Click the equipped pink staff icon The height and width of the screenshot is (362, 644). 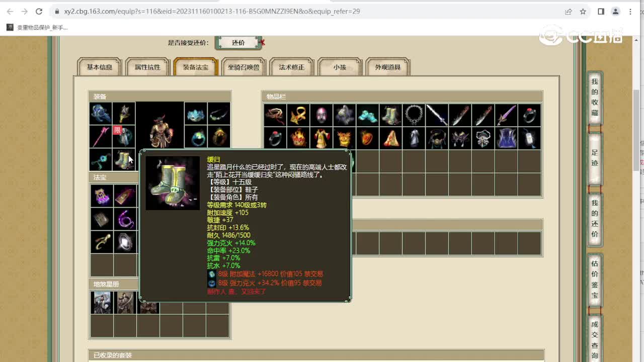(x=101, y=137)
